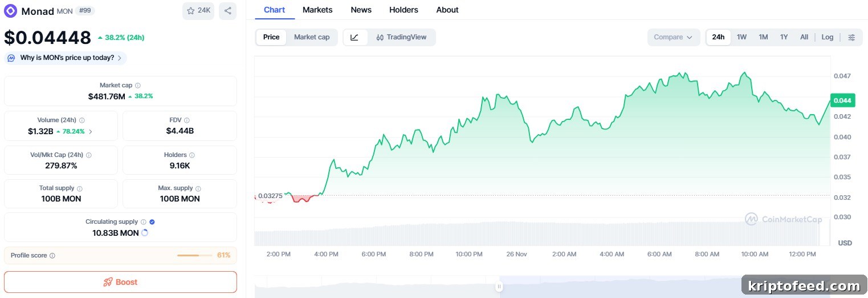Open the Profile score info icon

(x=52, y=256)
